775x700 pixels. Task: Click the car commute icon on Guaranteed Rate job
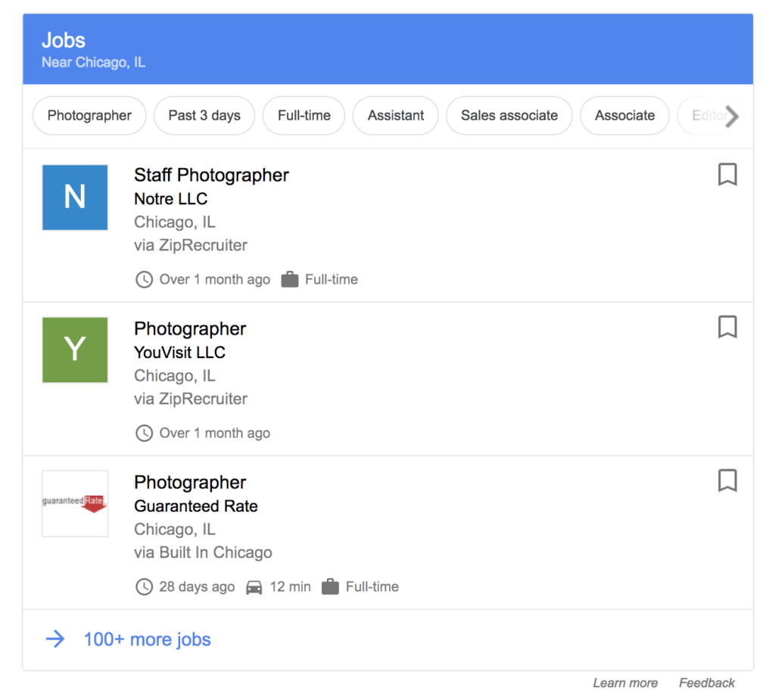(254, 587)
